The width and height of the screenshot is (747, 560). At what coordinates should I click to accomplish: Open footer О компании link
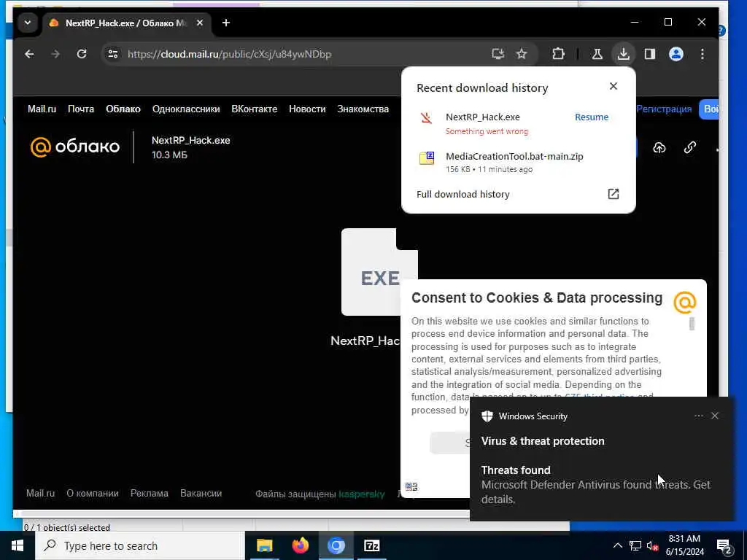coord(93,494)
